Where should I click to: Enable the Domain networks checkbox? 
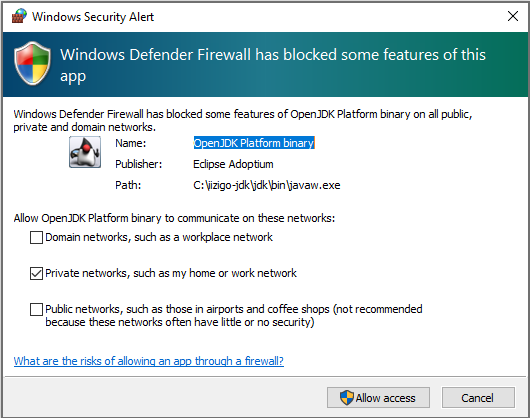click(36, 237)
